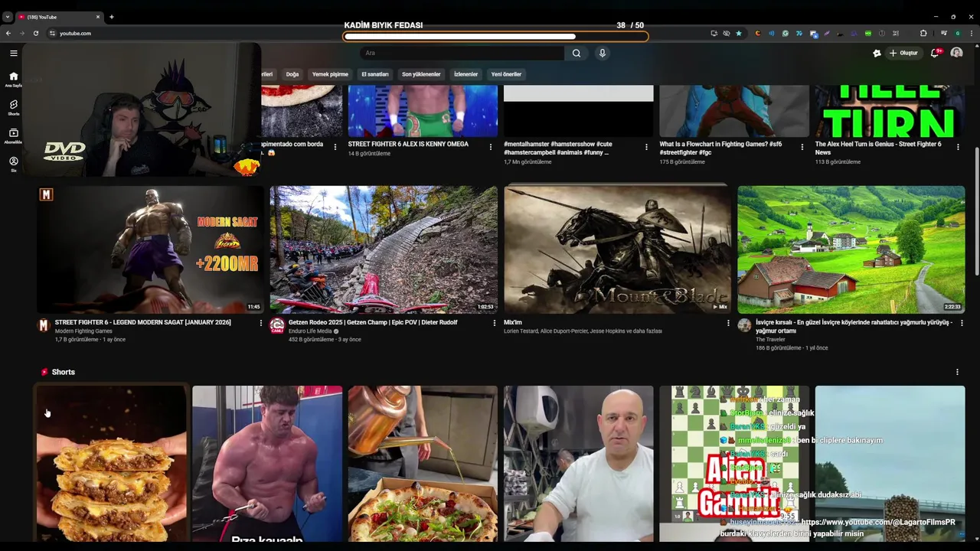Open The Traveler channel link
The image size is (980, 551).
pos(770,340)
